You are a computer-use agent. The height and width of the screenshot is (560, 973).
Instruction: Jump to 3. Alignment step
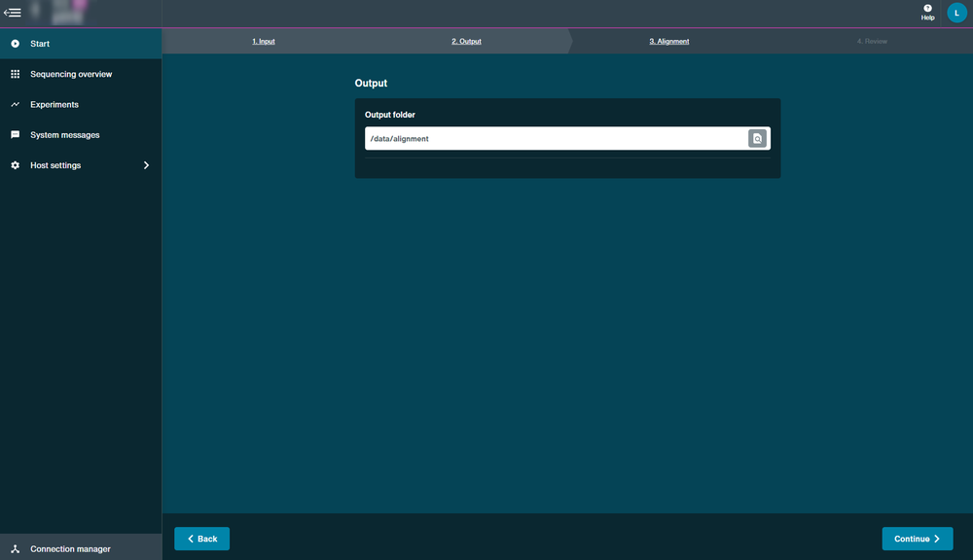pos(669,41)
